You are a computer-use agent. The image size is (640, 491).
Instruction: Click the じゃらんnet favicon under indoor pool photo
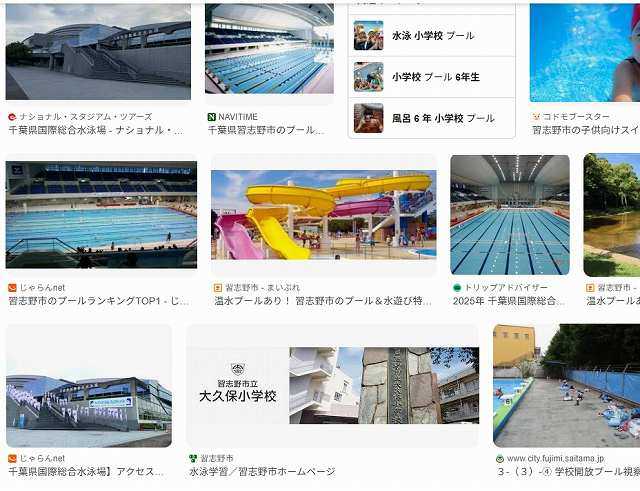coord(12,288)
